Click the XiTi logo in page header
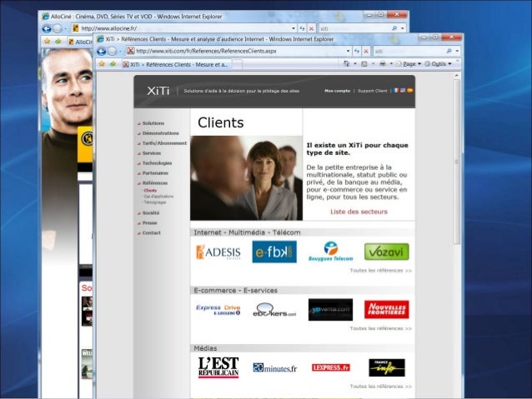This screenshot has height=399, width=532. pyautogui.click(x=158, y=91)
